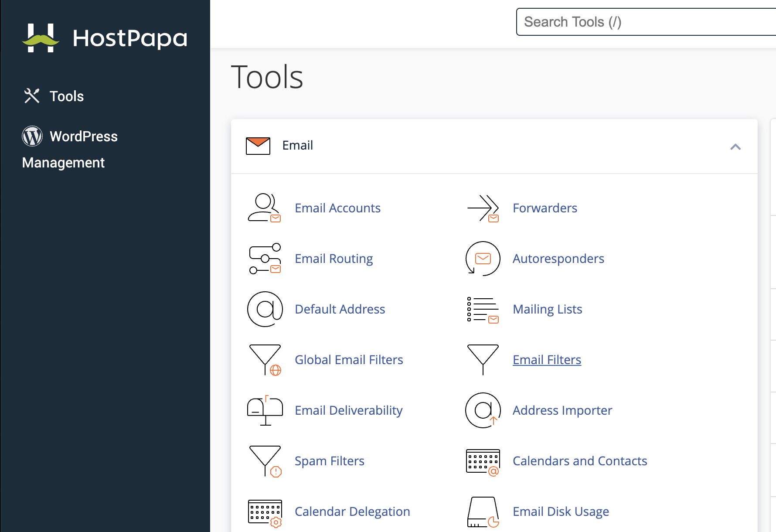
Task: Open the Email Deliverability link
Action: pos(349,410)
